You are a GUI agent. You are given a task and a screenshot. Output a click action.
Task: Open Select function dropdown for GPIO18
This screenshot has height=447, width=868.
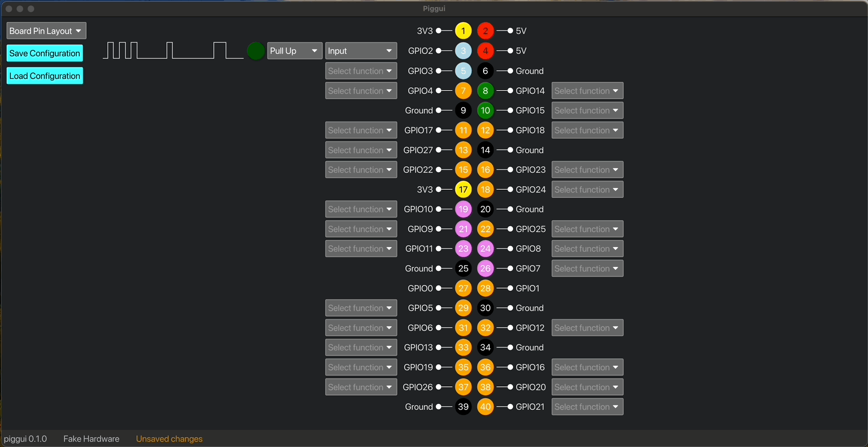(588, 130)
